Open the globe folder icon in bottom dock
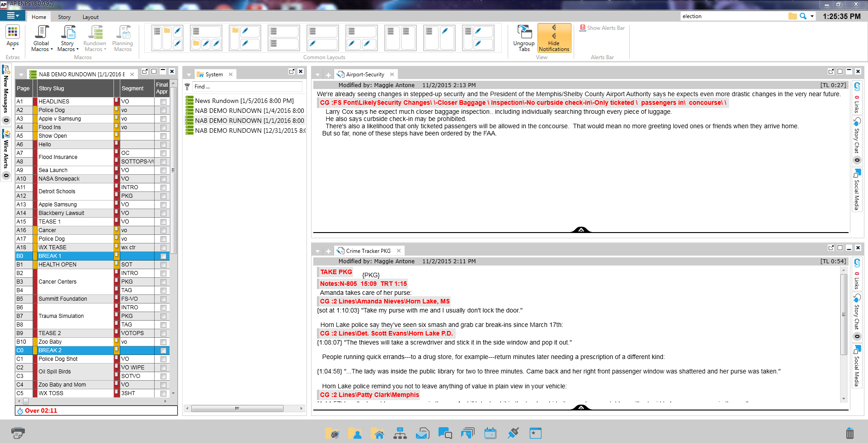 tap(332, 434)
